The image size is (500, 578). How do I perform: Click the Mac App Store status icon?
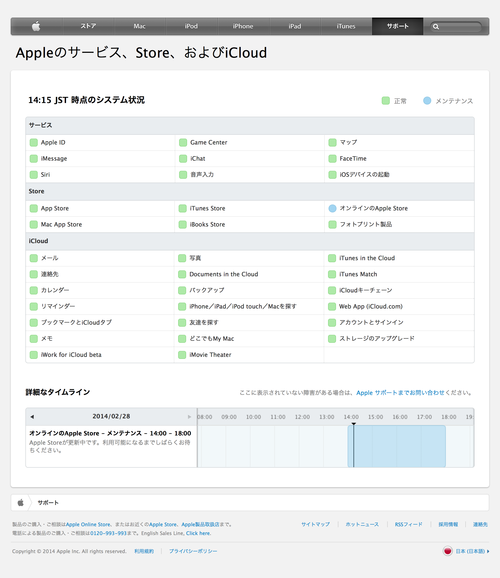[x=34, y=224]
